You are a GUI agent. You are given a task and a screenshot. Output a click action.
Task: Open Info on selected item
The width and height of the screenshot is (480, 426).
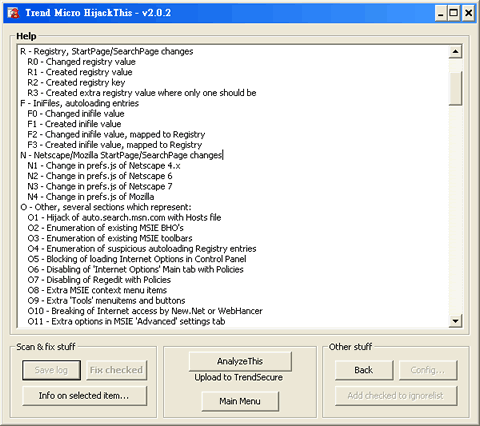pyautogui.click(x=84, y=396)
